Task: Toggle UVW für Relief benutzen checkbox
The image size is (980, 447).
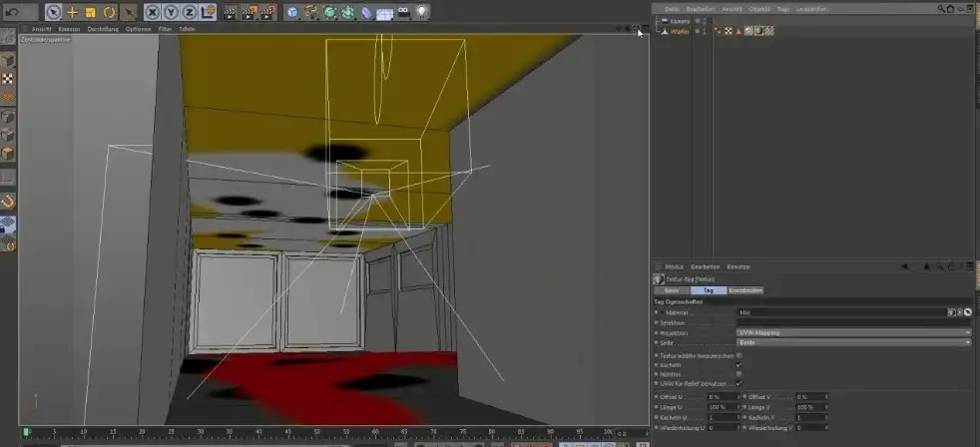Action: 738,382
